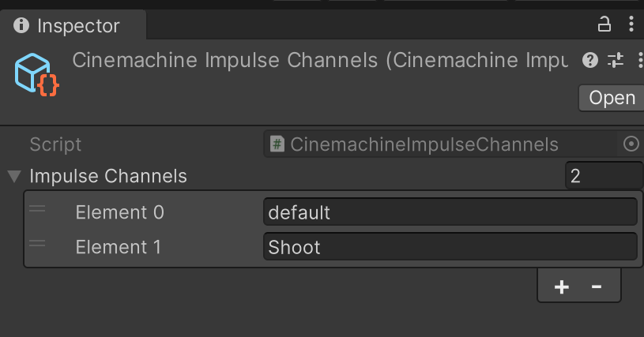Remove an element with minus button
The width and height of the screenshot is (644, 337).
597,287
